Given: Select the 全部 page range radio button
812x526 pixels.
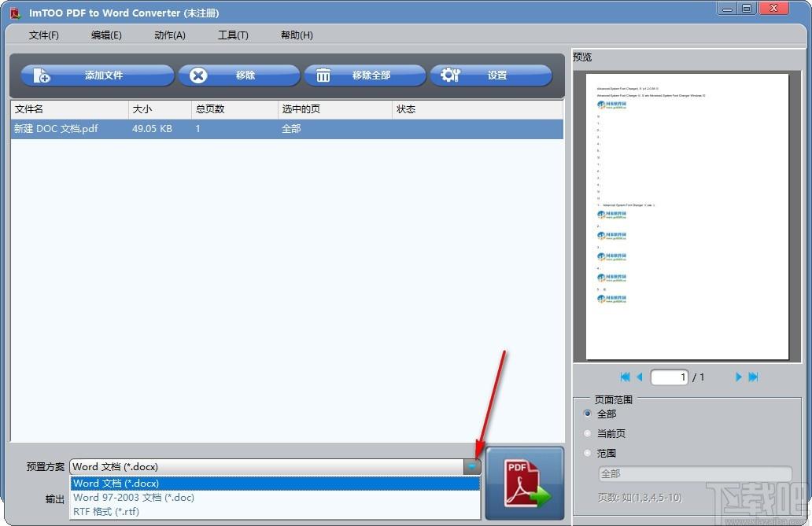Looking at the screenshot, I should [587, 414].
